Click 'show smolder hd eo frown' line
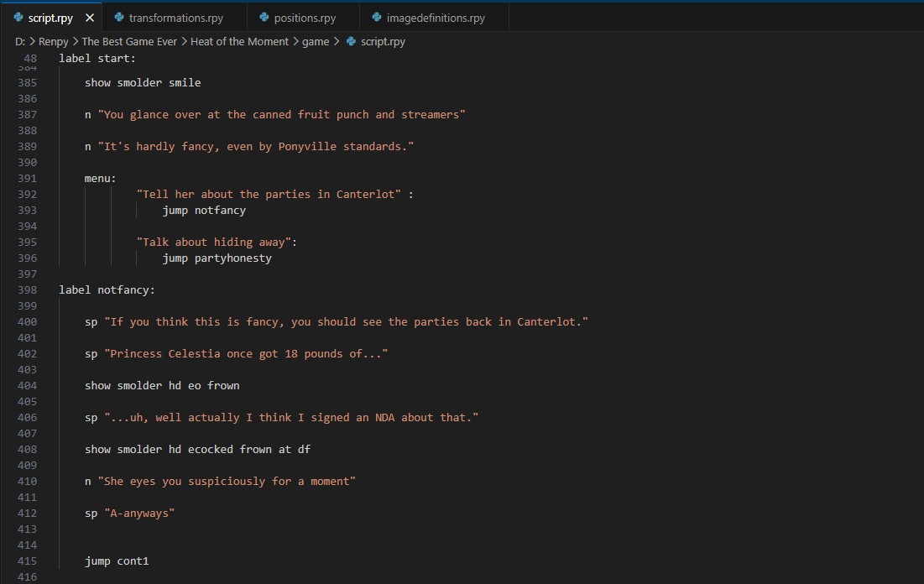This screenshot has height=584, width=924. (x=162, y=385)
